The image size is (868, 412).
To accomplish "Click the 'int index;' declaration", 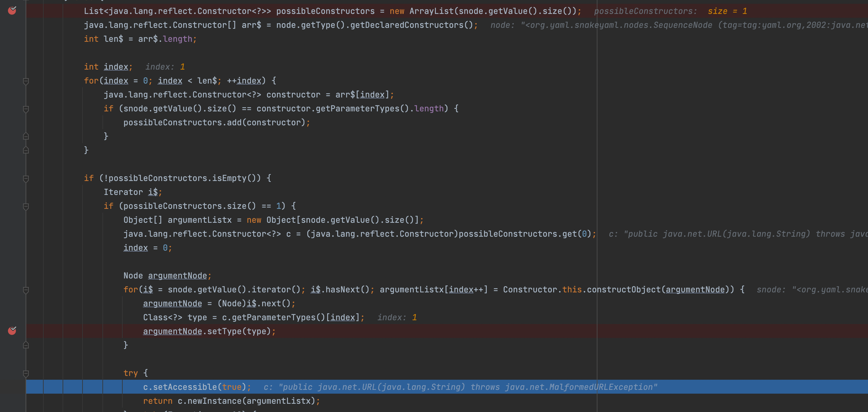I will click(108, 67).
